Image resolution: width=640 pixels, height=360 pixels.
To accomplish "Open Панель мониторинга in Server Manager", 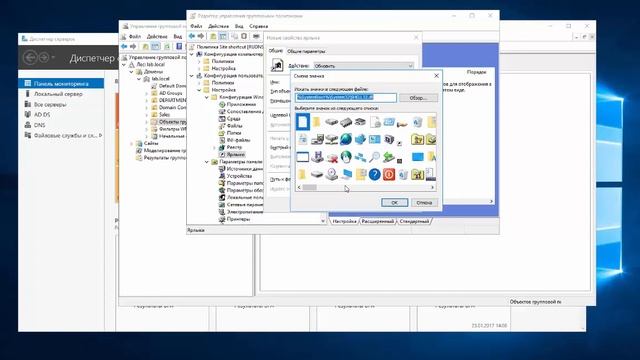I will pos(61,83).
